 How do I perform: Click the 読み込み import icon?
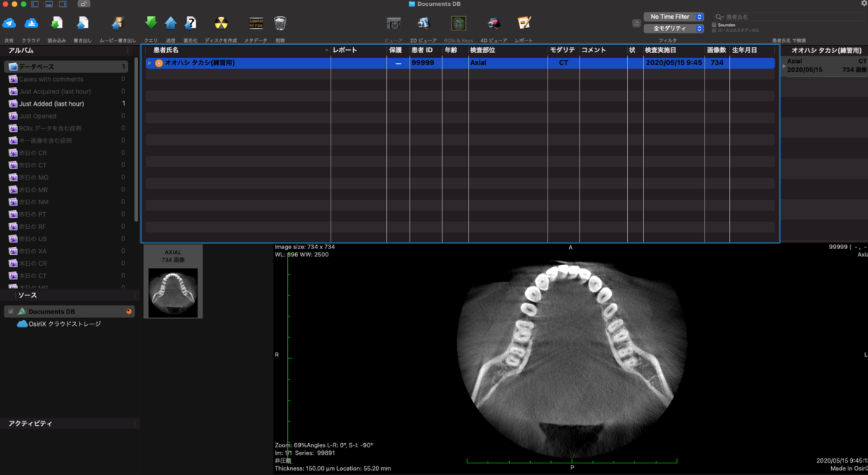click(x=56, y=23)
